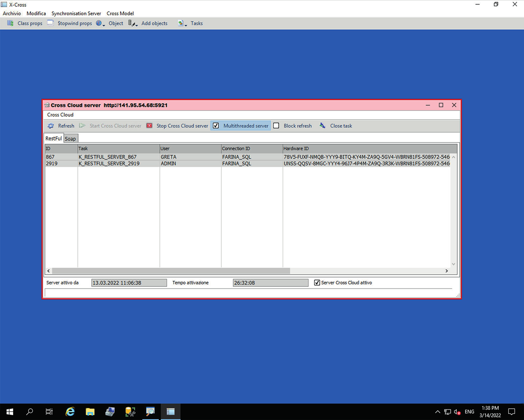524x420 pixels.
Task: Click the Hardware ID starting with UNSS-QQSV
Action: pyautogui.click(x=366, y=164)
